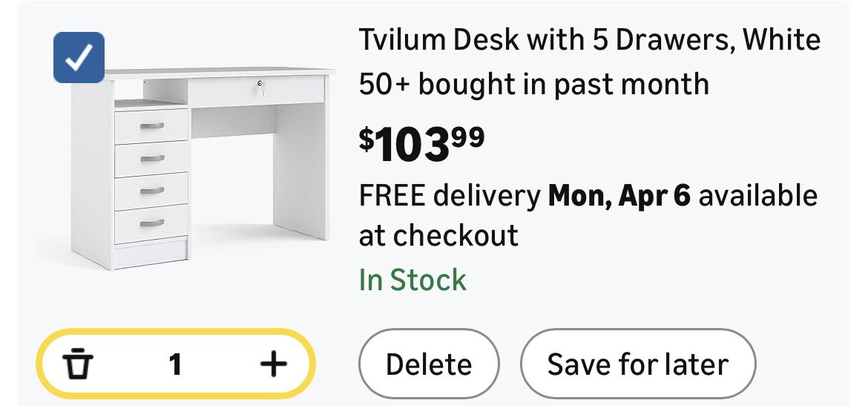
Task: Click the green In Stock label
Action: [412, 281]
